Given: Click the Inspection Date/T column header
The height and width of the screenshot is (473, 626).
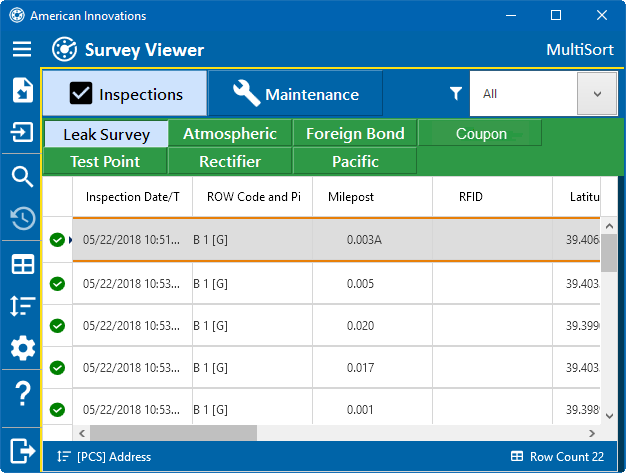Looking at the screenshot, I should click(133, 196).
